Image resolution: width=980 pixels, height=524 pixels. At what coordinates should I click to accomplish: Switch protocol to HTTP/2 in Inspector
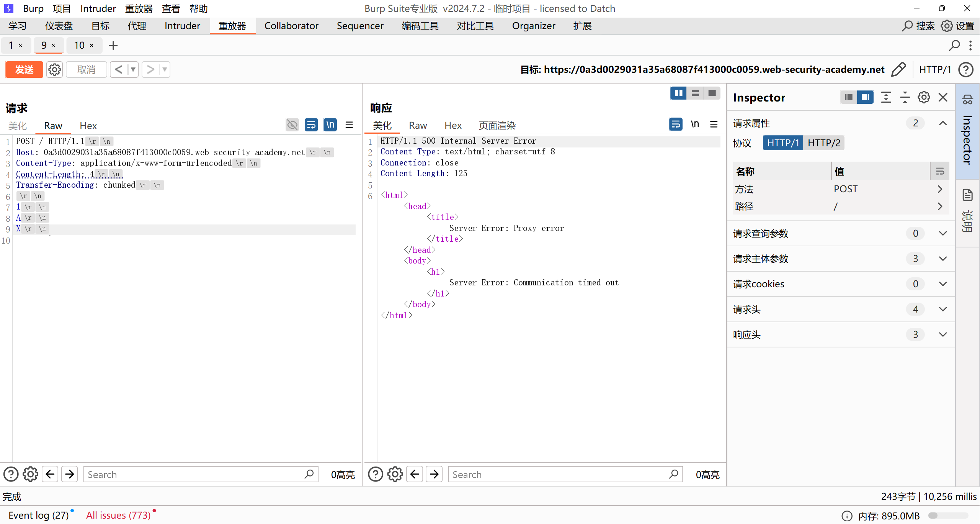point(824,143)
